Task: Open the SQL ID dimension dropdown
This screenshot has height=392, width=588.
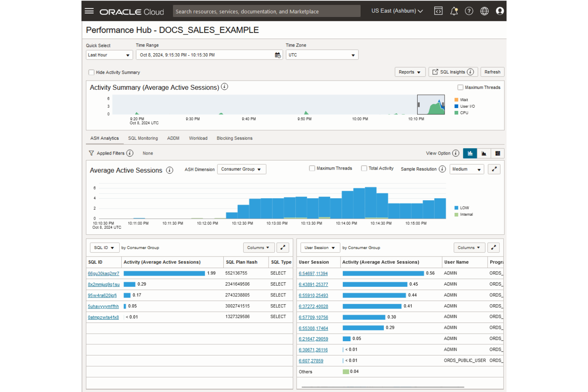Action: pos(104,247)
